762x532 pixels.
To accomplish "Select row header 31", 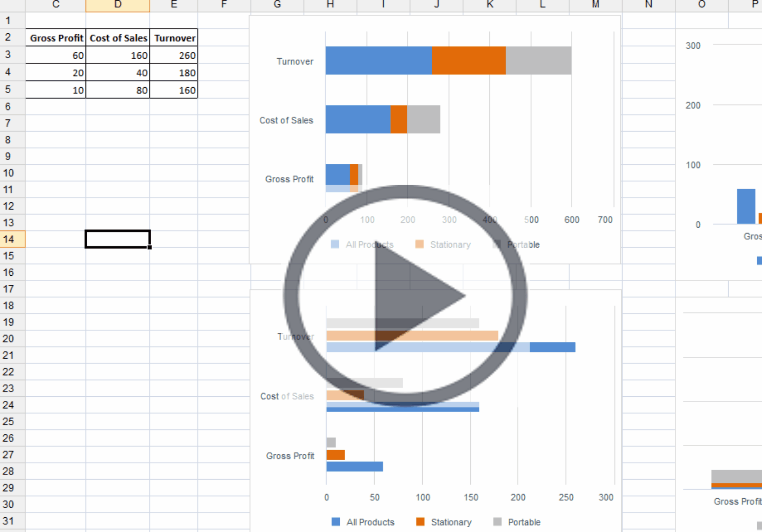I will click(12, 520).
